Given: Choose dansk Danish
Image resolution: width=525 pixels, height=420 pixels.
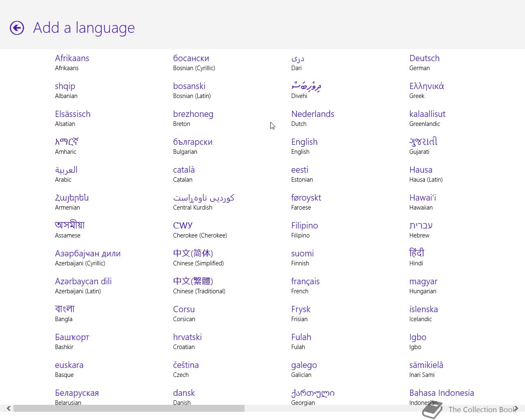Looking at the screenshot, I should pyautogui.click(x=184, y=397).
